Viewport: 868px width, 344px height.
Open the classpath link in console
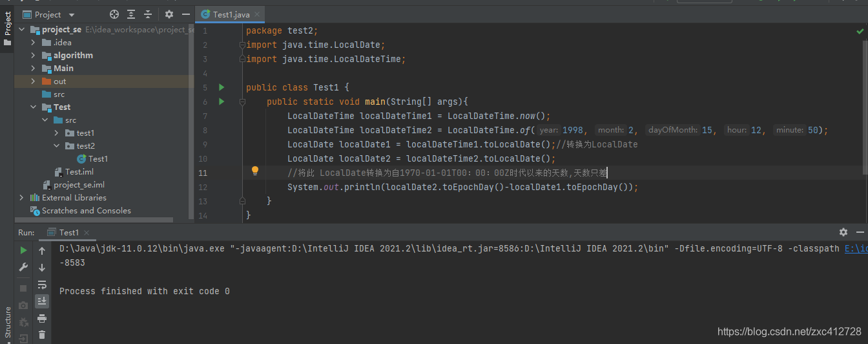point(856,248)
